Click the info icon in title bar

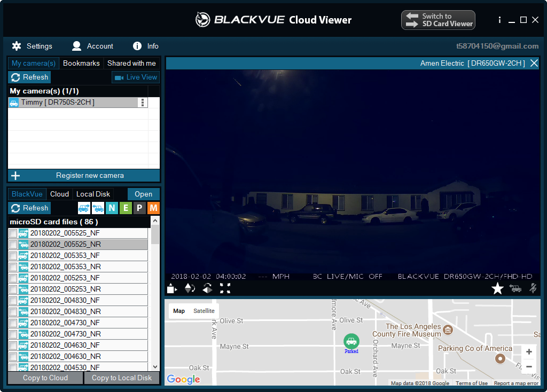point(499,20)
